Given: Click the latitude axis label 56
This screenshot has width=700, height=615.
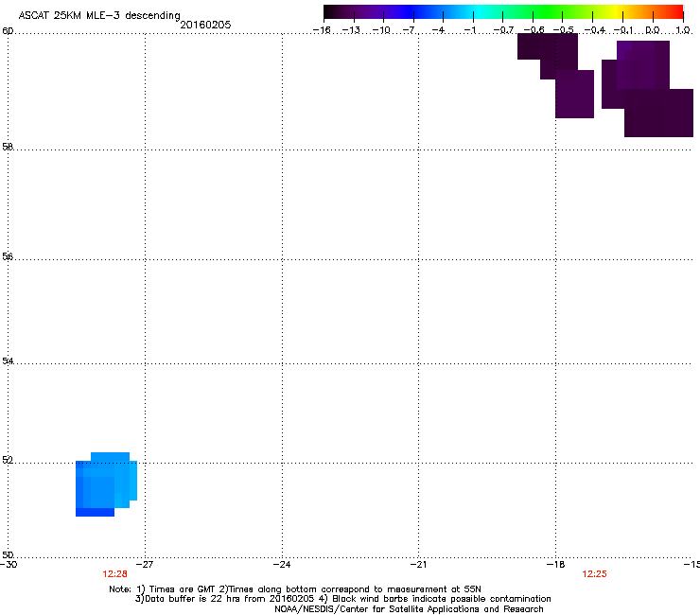Looking at the screenshot, I should pyautogui.click(x=8, y=256).
